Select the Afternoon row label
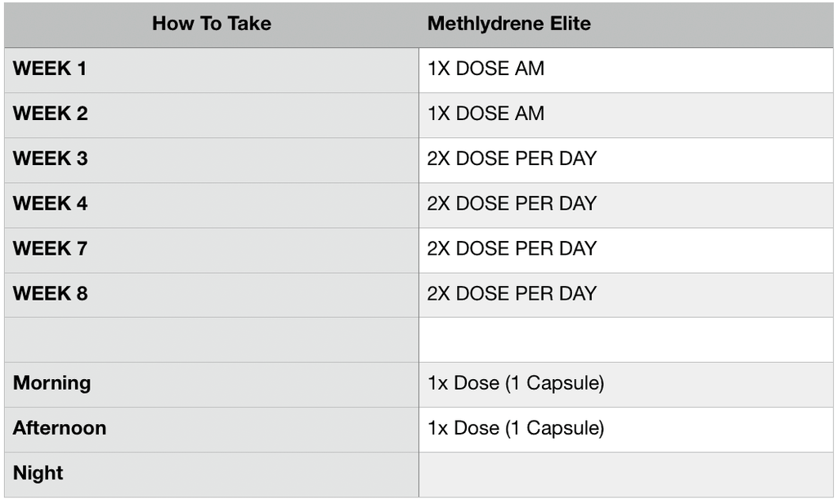The height and width of the screenshot is (504, 837). point(60,429)
